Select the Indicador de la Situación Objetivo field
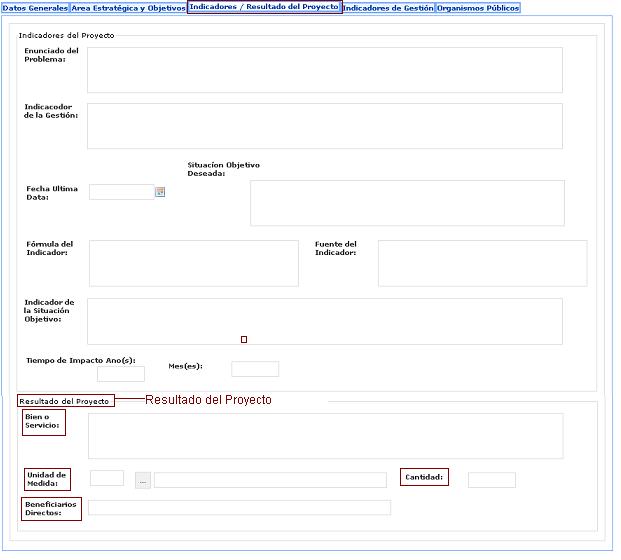The image size is (621, 560). (x=324, y=321)
